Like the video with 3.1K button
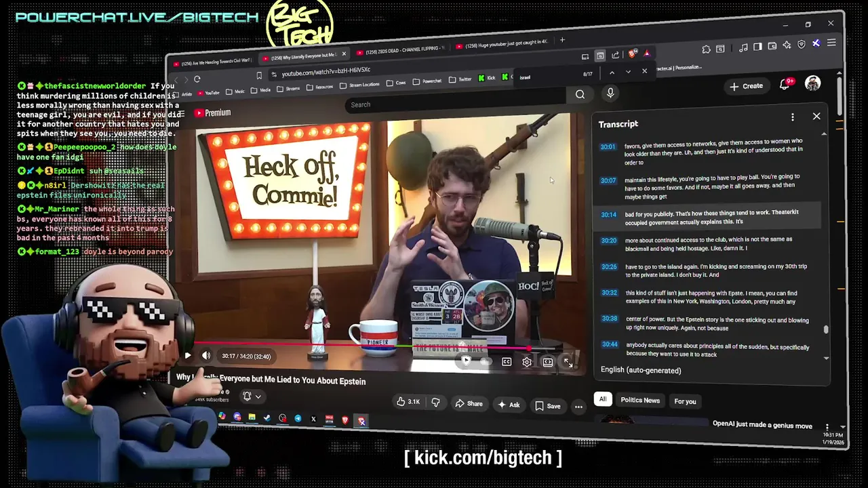Image resolution: width=868 pixels, height=488 pixels. click(409, 402)
